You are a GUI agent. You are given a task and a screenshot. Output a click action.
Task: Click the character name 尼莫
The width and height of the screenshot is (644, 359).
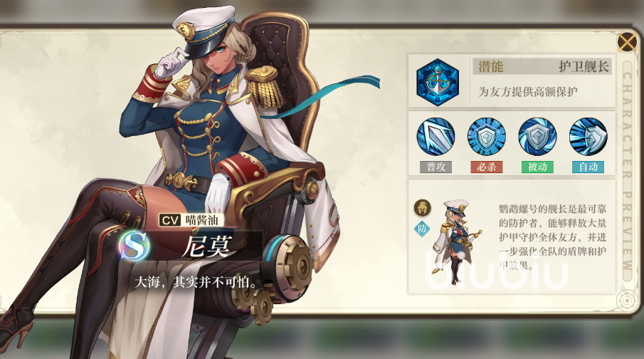(x=207, y=246)
